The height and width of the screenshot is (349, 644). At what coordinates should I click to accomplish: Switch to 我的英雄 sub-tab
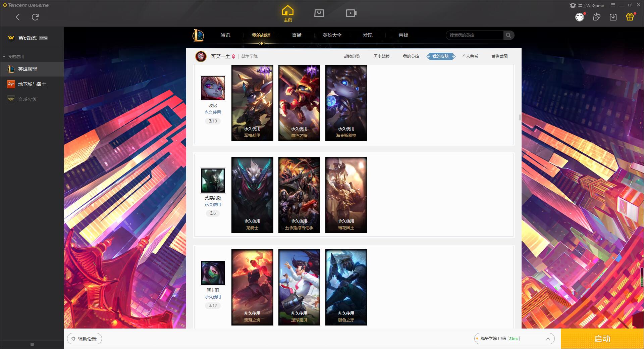(411, 56)
